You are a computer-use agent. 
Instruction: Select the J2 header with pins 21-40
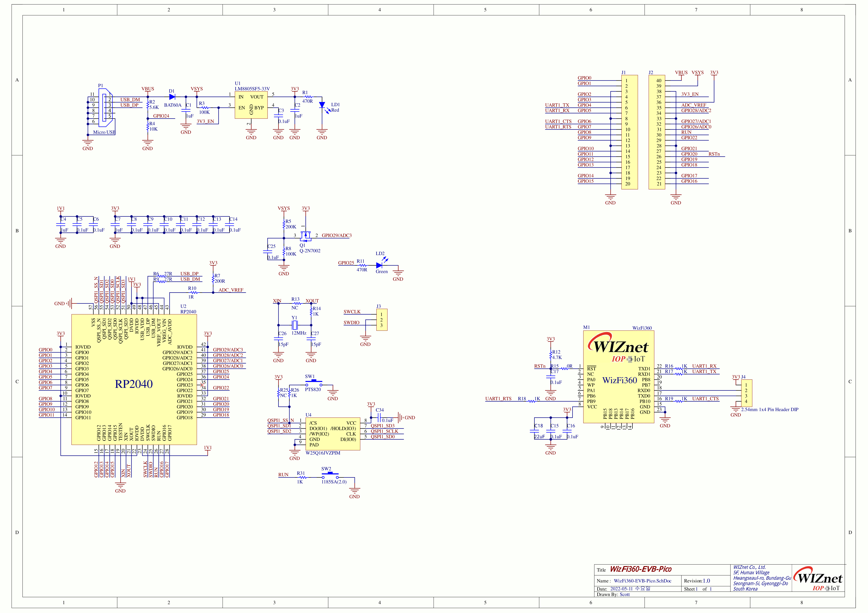[657, 132]
